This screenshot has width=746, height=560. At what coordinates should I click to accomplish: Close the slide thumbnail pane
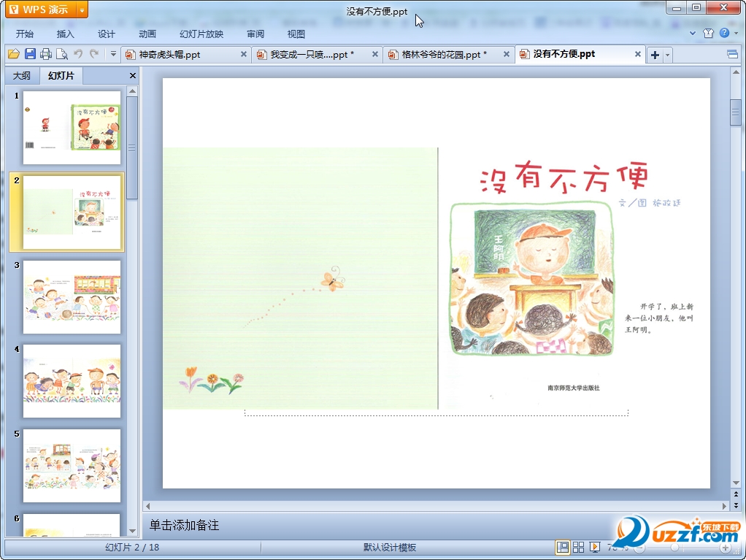point(133,76)
